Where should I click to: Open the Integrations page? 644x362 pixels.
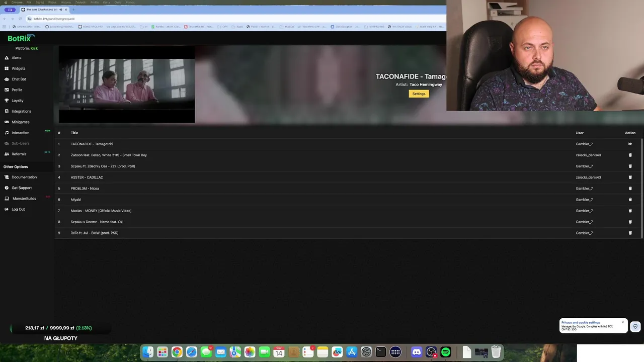[x=21, y=111]
